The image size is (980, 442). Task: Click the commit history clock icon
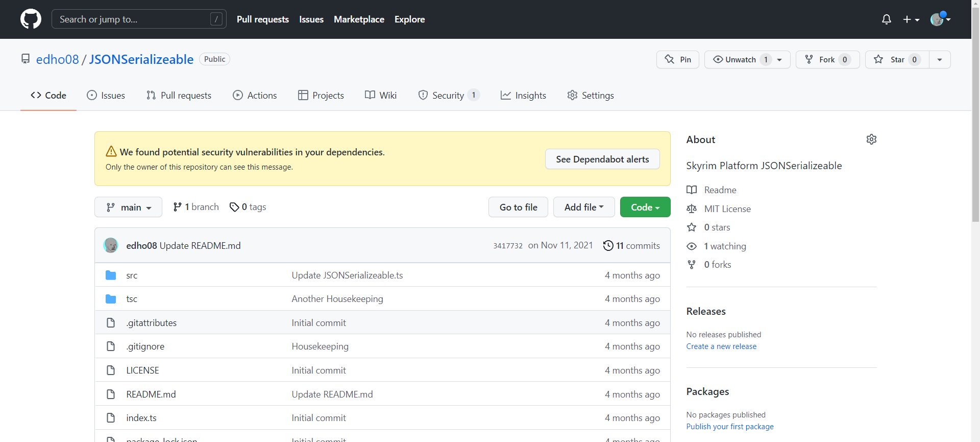[x=608, y=246]
